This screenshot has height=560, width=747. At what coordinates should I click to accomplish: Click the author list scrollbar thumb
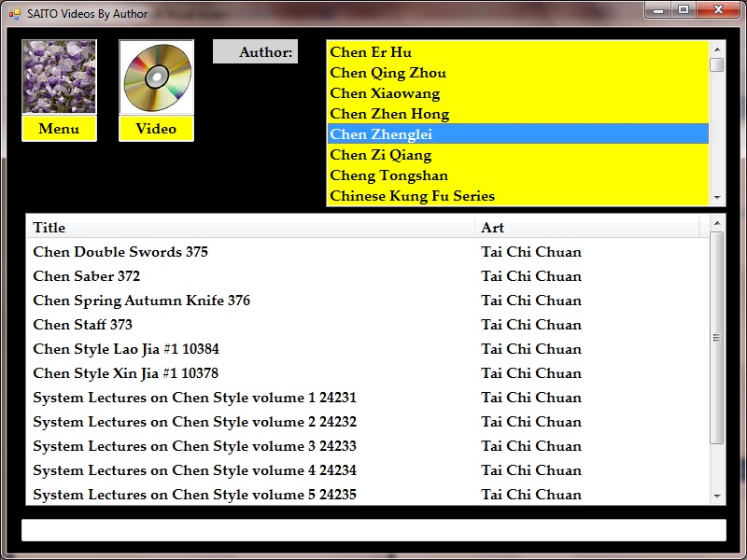tap(717, 64)
